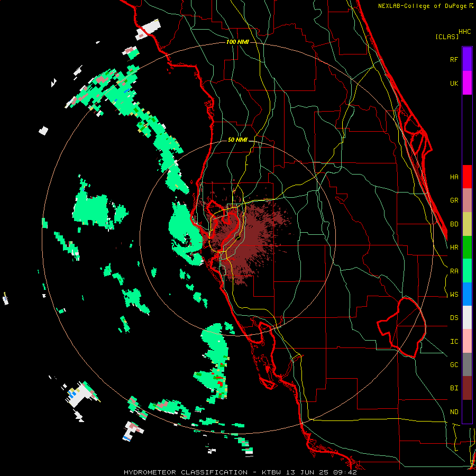Image resolution: width=476 pixels, height=476 pixels.
Task: Click the 'HYDROMETEOR CLASSIFICATION - KTBW' title text
Action: click(204, 472)
